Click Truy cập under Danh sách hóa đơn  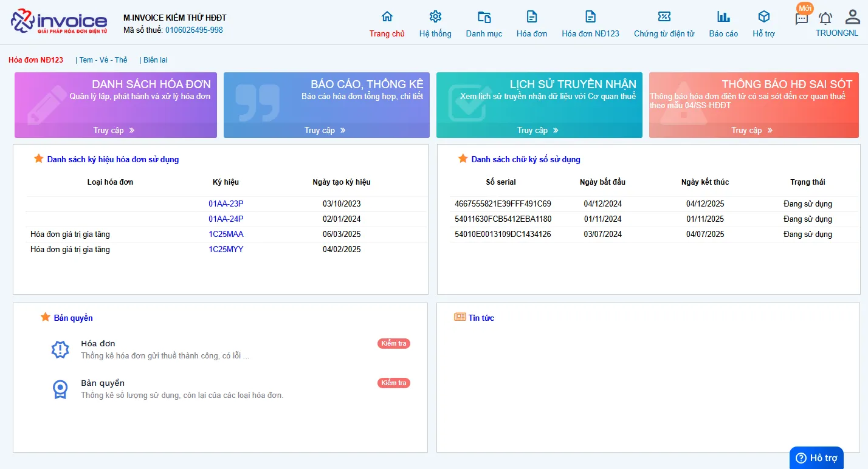point(114,130)
